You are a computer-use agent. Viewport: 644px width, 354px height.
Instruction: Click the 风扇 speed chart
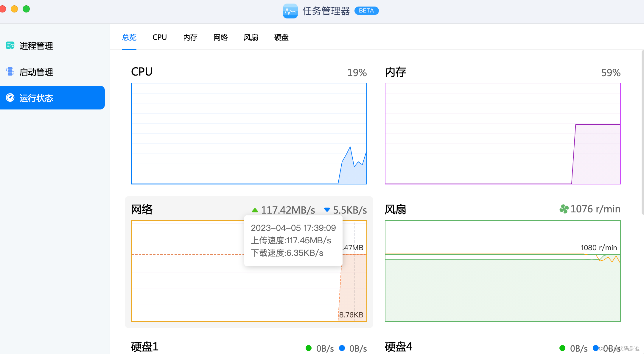pyautogui.click(x=503, y=271)
